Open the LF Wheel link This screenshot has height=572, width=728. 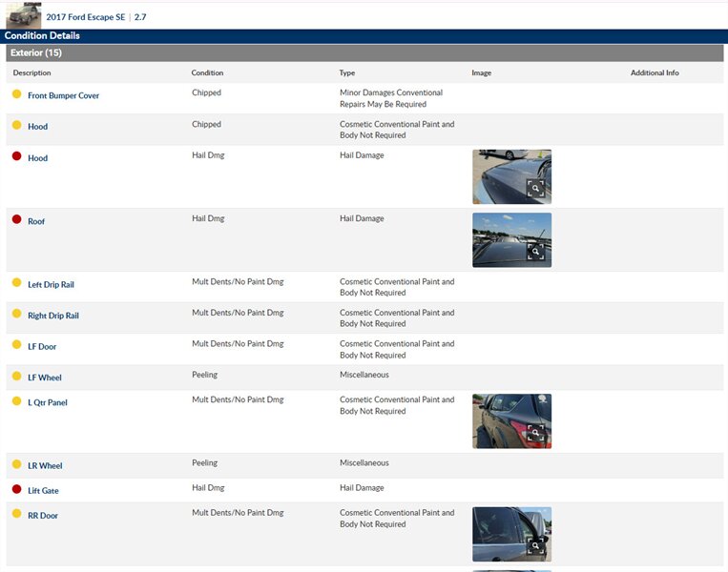coord(45,378)
